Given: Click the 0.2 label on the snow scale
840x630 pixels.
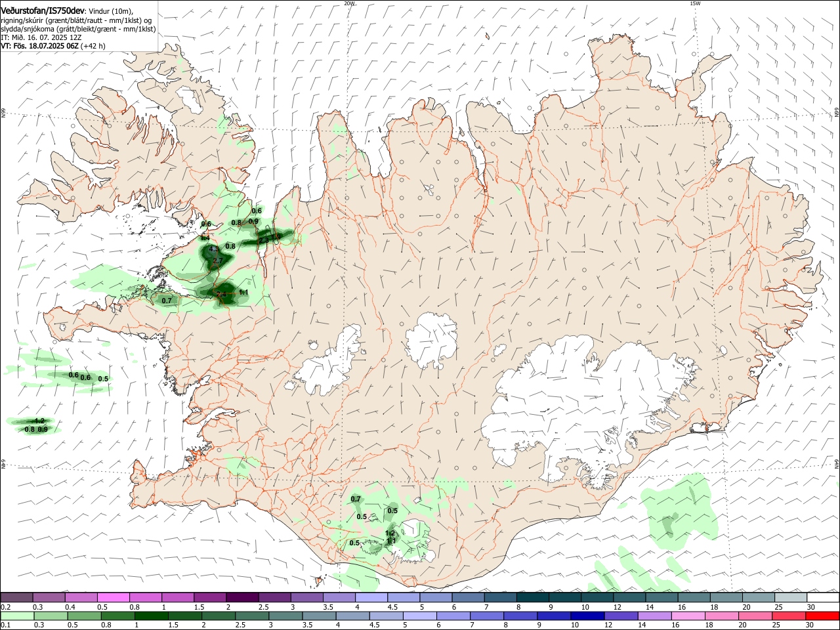Looking at the screenshot, I should (5, 607).
